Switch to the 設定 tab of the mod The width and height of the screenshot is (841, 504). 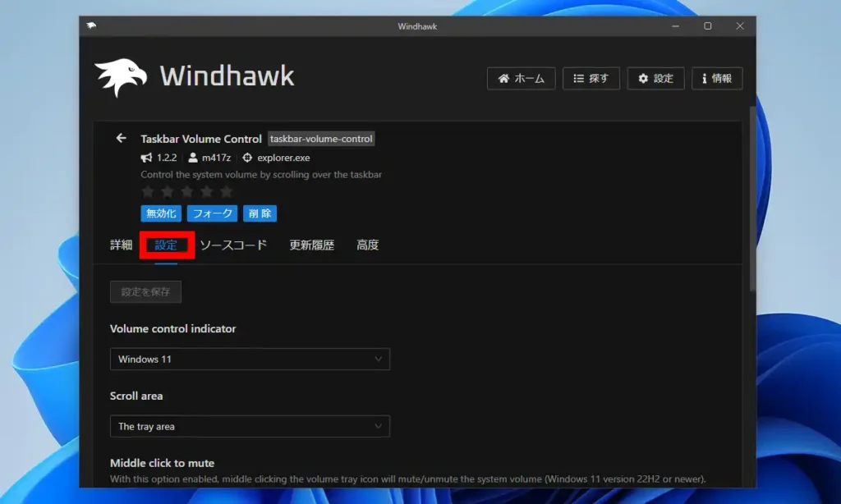(166, 245)
